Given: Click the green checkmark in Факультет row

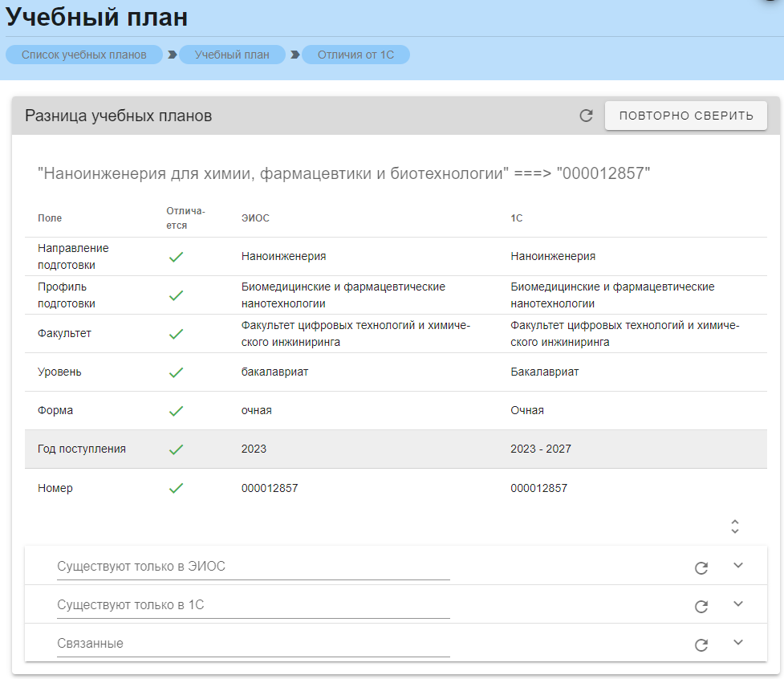Looking at the screenshot, I should point(177,334).
